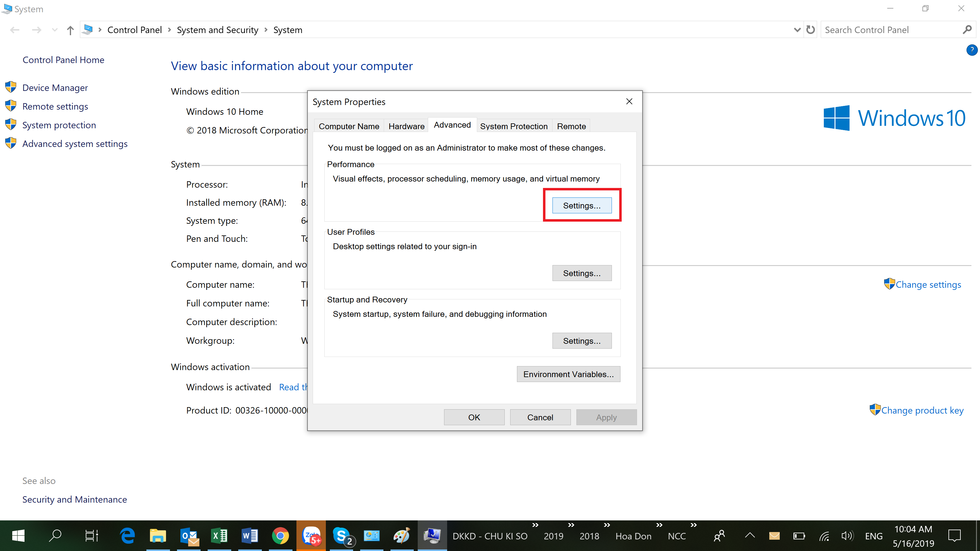Click the Performance Settings button
The width and height of the screenshot is (980, 551).
[582, 205]
